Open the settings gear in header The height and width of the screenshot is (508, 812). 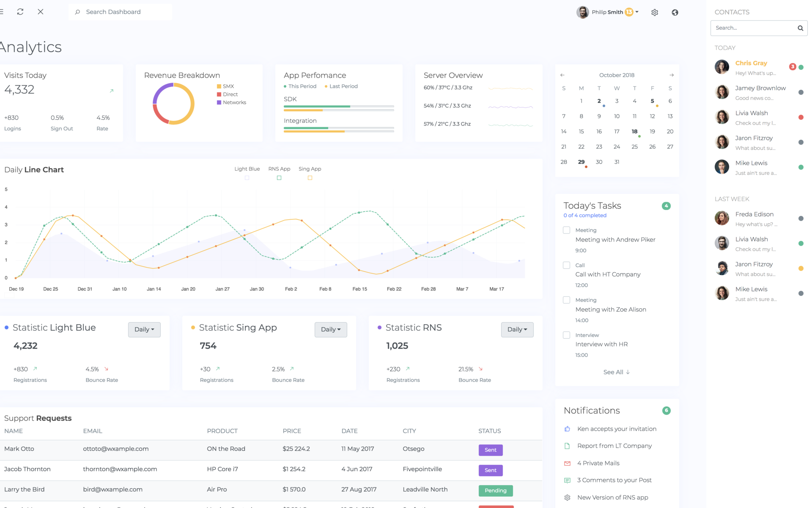(655, 12)
